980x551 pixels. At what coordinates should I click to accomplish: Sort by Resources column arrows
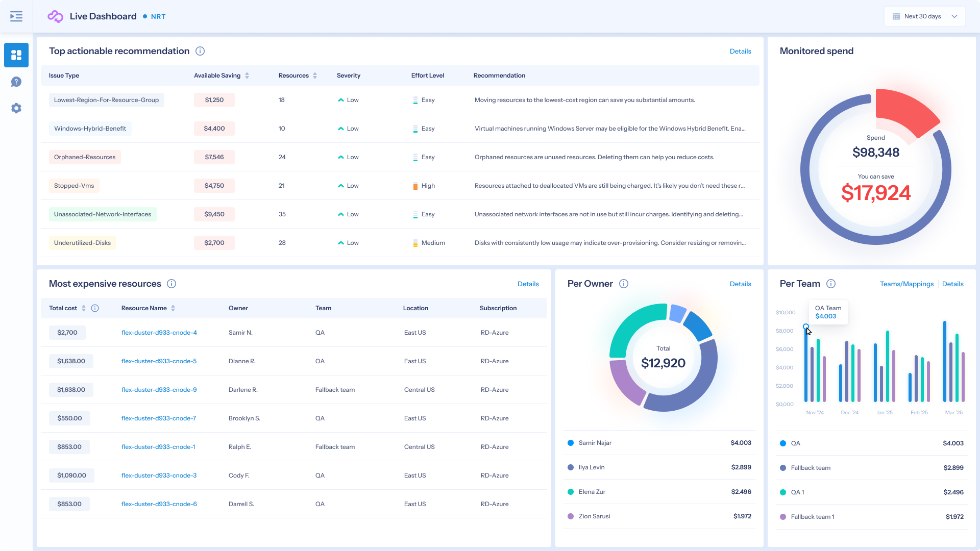tap(315, 76)
